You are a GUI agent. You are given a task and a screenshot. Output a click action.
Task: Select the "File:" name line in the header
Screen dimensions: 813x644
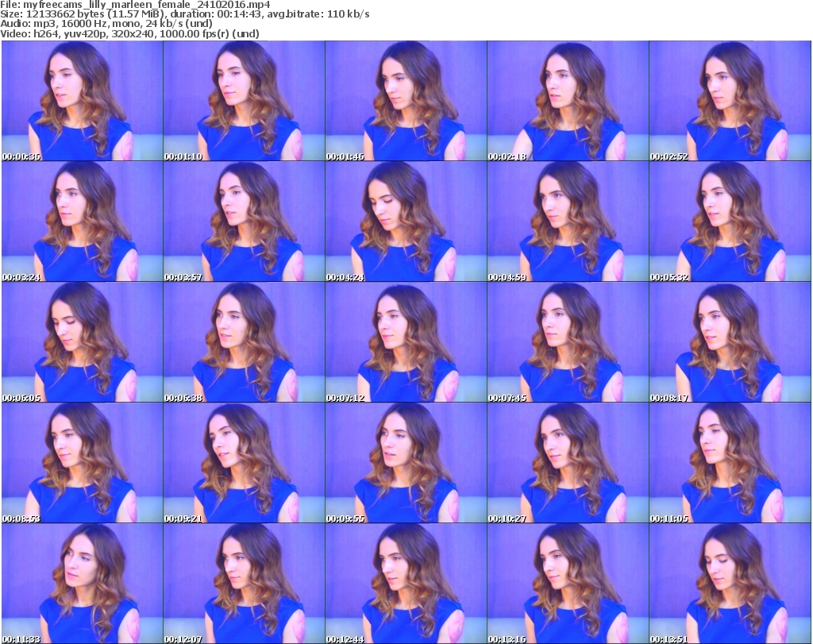tap(135, 5)
